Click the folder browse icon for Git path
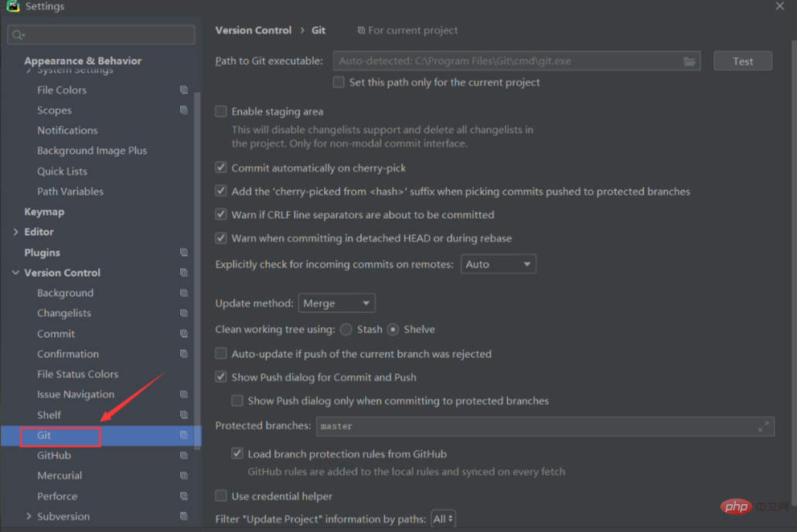The image size is (797, 532). 690,61
